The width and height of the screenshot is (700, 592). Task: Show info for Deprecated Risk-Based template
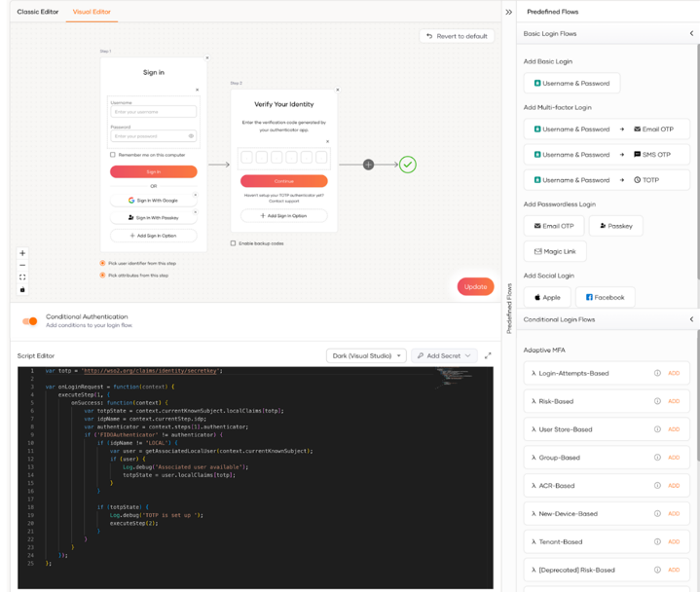click(657, 571)
